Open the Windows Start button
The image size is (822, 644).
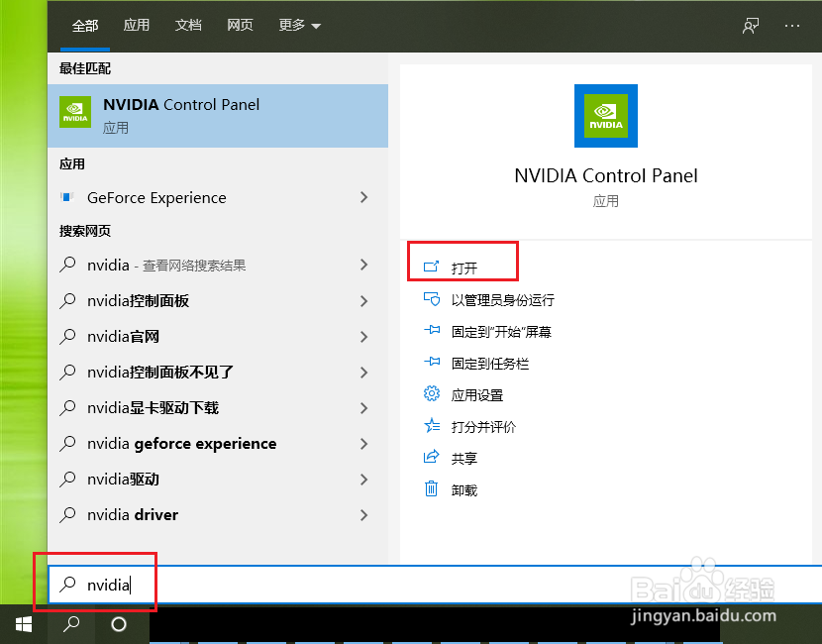(x=24, y=624)
